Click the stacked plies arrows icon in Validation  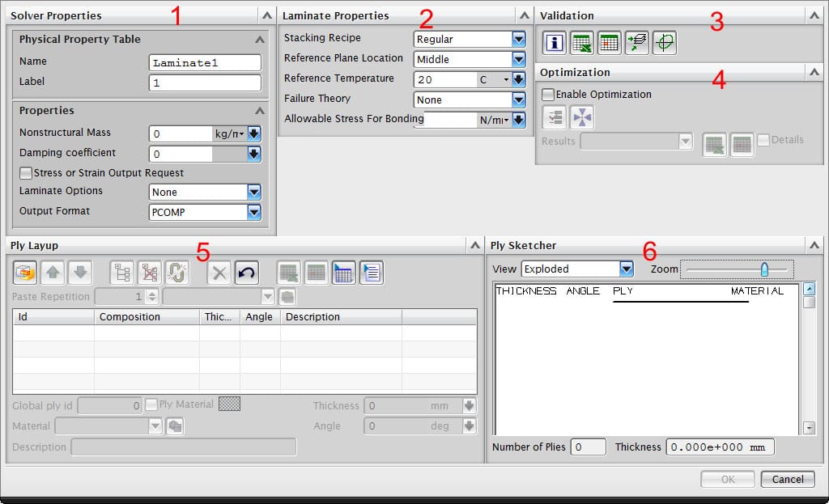point(636,43)
